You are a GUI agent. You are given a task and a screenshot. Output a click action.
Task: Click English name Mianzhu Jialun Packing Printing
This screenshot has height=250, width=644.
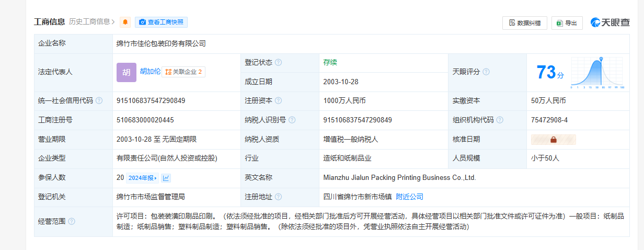click(x=400, y=178)
